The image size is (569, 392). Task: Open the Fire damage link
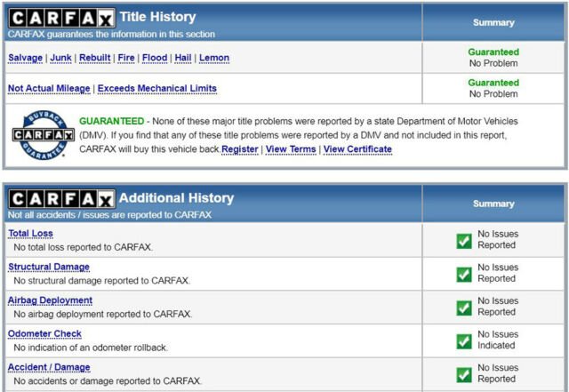[126, 58]
